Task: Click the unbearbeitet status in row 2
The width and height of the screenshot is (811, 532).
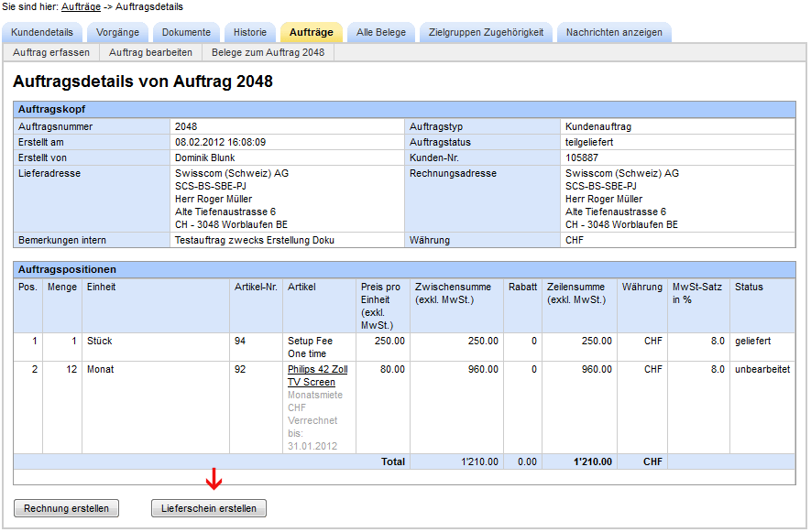Action: click(x=762, y=370)
